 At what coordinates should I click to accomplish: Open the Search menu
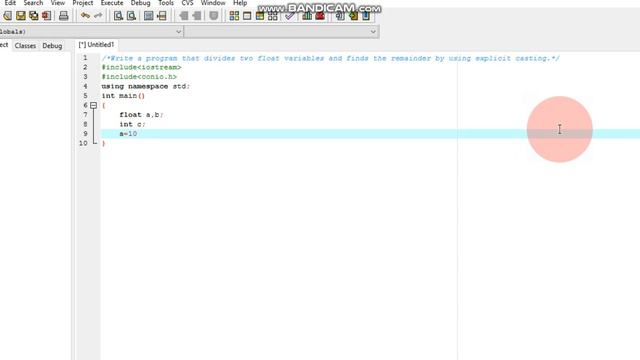pos(33,3)
